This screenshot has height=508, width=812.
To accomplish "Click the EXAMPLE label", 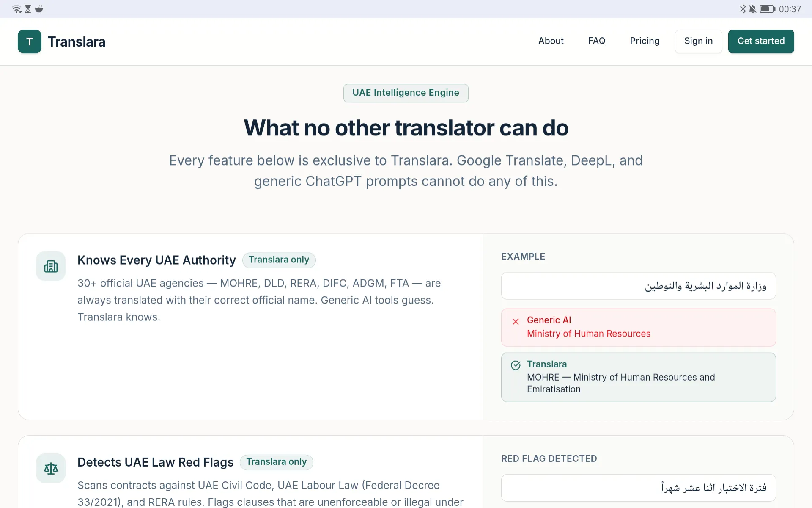I will tap(523, 257).
